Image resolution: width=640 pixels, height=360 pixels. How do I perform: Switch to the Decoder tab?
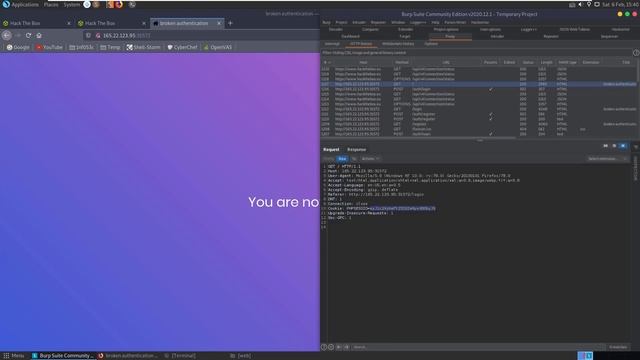tap(336, 29)
